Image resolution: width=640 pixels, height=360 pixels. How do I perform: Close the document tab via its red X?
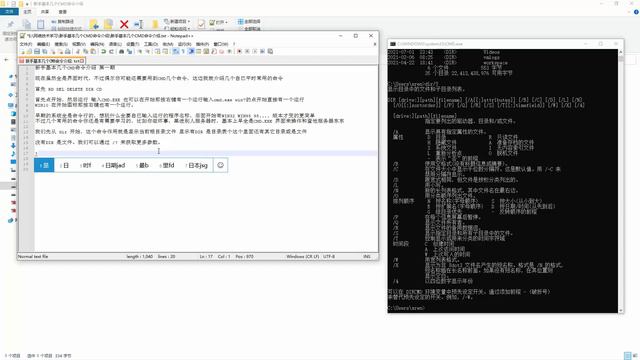point(82,61)
